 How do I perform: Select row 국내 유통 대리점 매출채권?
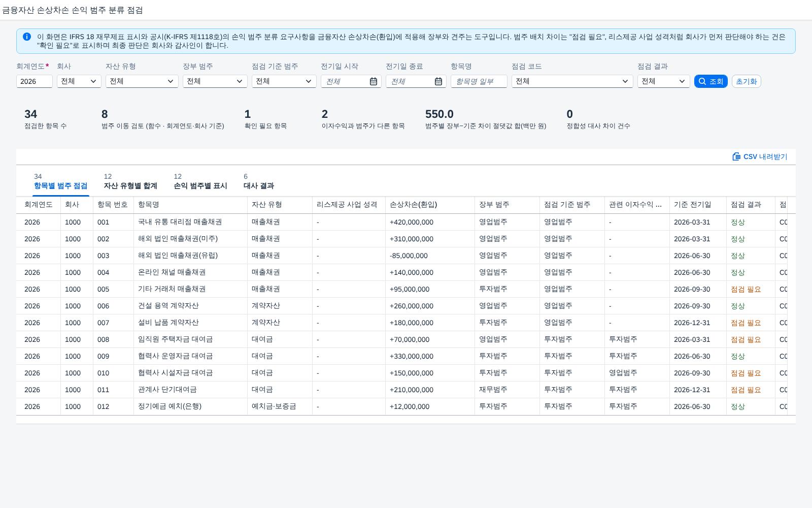[x=406, y=222]
